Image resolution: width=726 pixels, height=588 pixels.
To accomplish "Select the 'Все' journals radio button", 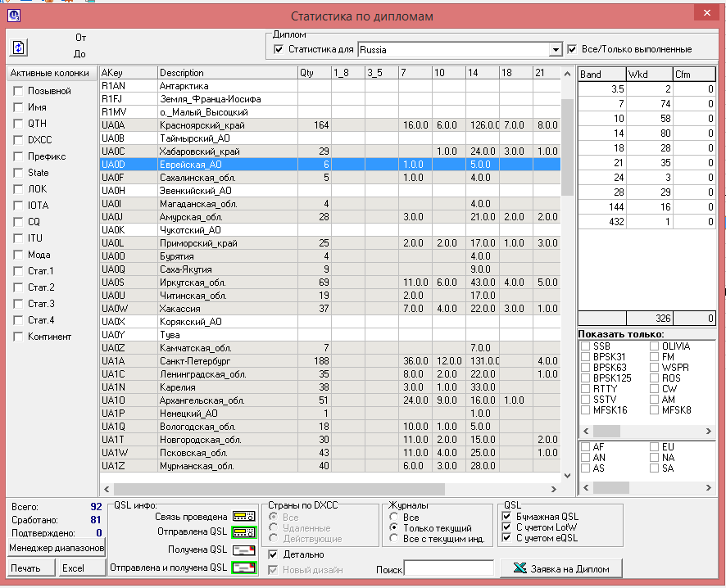I will pyautogui.click(x=394, y=518).
